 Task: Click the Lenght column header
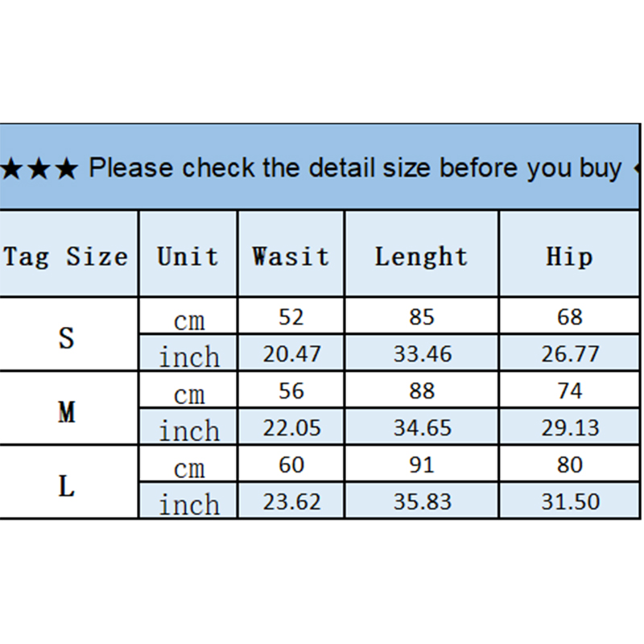421,257
